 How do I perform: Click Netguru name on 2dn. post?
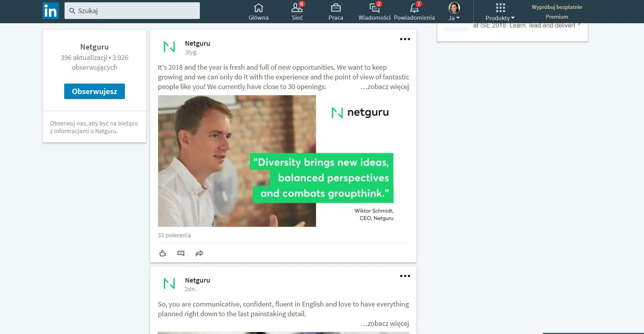[x=198, y=280]
